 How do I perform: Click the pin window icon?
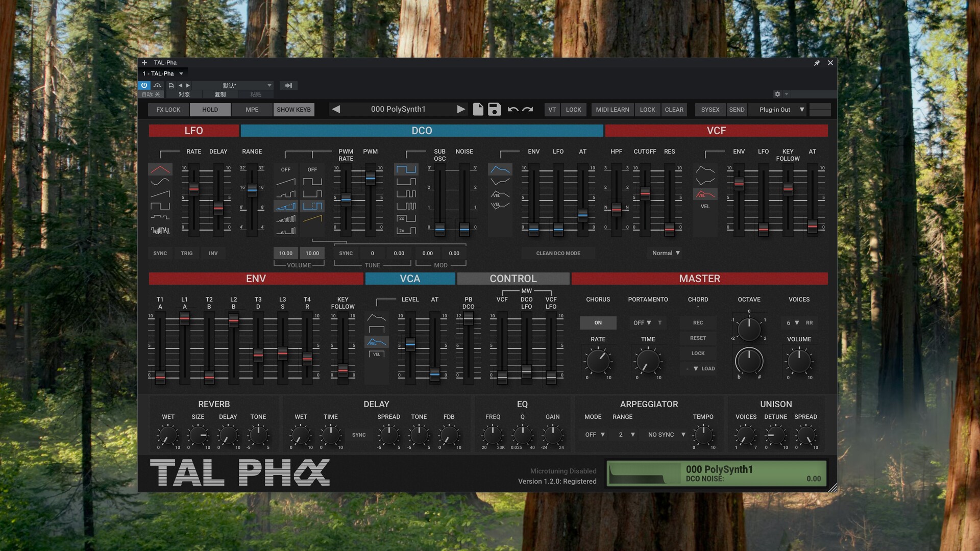coord(817,63)
